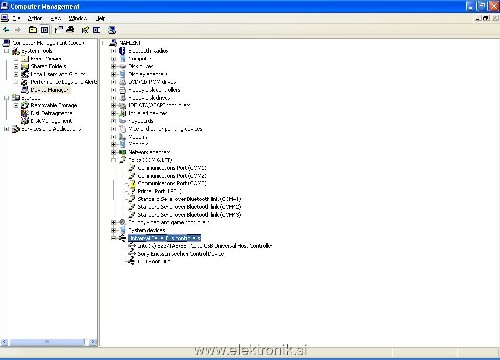Select the computer name root in the device tree

pos(130,43)
